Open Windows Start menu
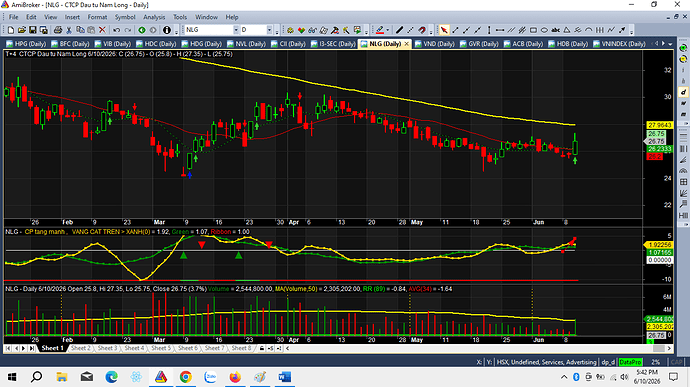Screen dimensions: 690x387 pyautogui.click(x=12, y=377)
